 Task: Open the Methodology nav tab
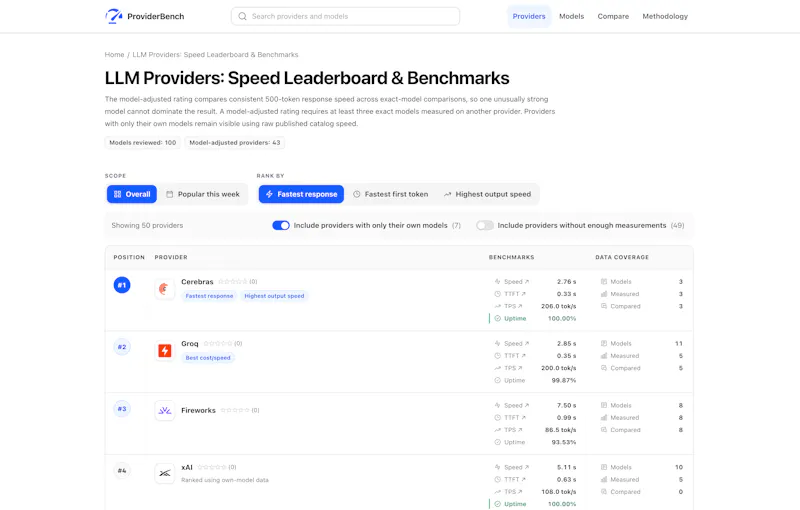click(x=665, y=16)
